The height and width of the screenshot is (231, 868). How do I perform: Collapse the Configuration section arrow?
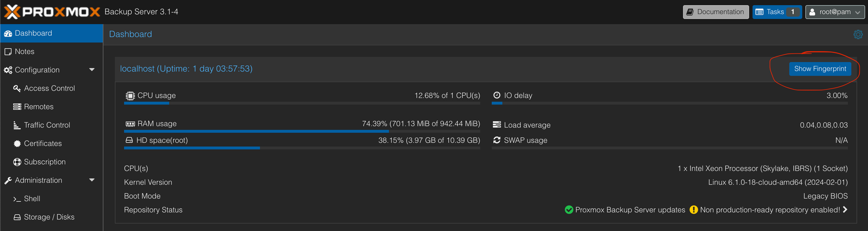pyautogui.click(x=92, y=70)
